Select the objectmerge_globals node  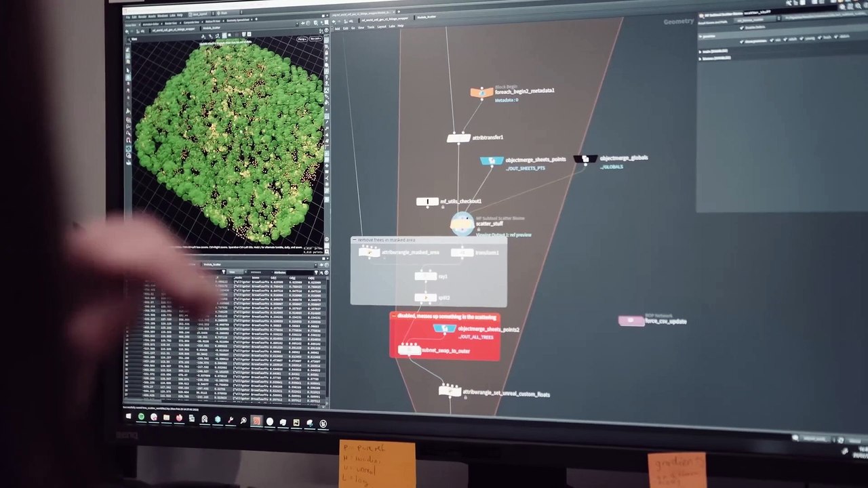click(585, 159)
